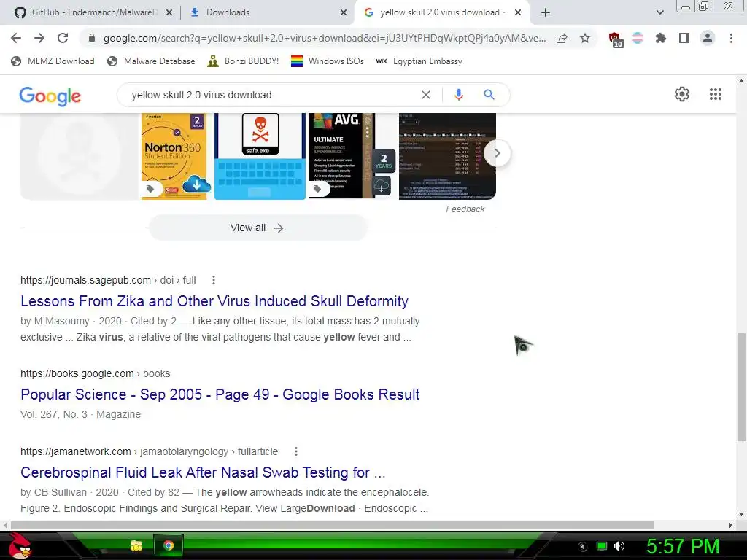Open the red shield extension with badge 10
The width and height of the screenshot is (747, 560).
pyautogui.click(x=615, y=39)
